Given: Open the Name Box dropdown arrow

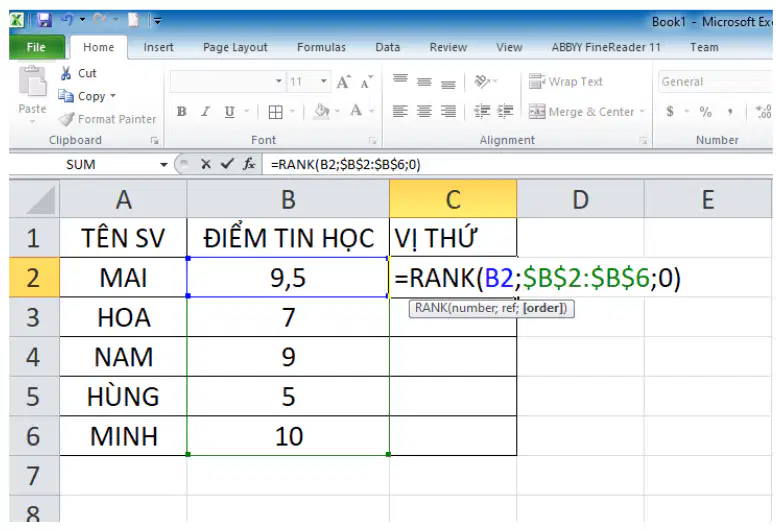Looking at the screenshot, I should click(163, 165).
